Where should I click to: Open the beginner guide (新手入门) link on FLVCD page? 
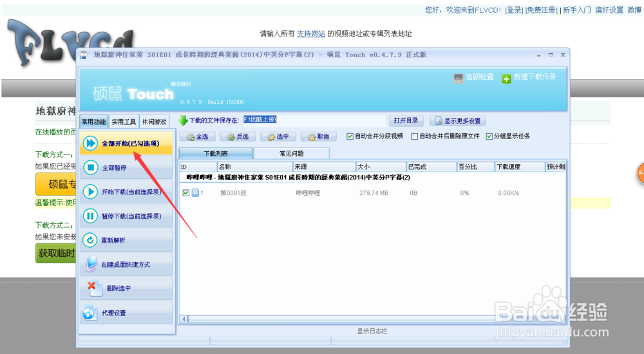pyautogui.click(x=576, y=10)
